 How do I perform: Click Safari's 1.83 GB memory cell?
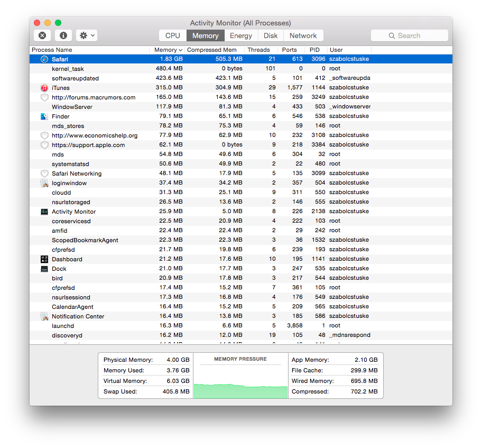point(171,59)
